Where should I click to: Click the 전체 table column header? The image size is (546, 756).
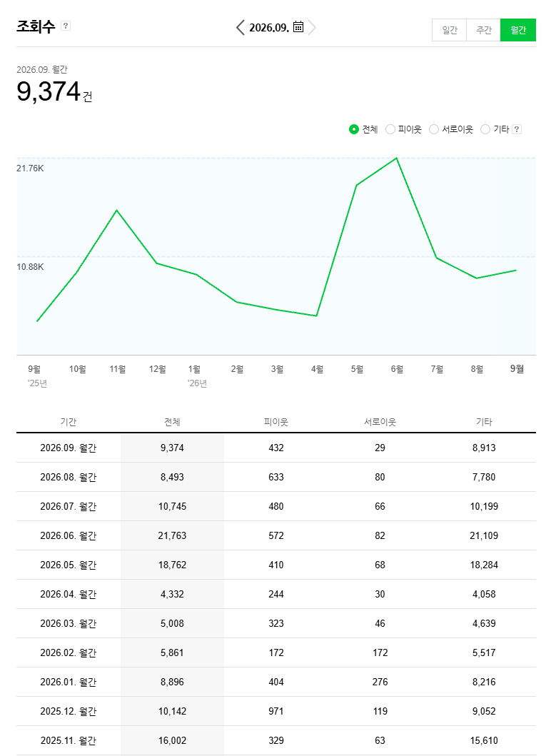point(172,422)
